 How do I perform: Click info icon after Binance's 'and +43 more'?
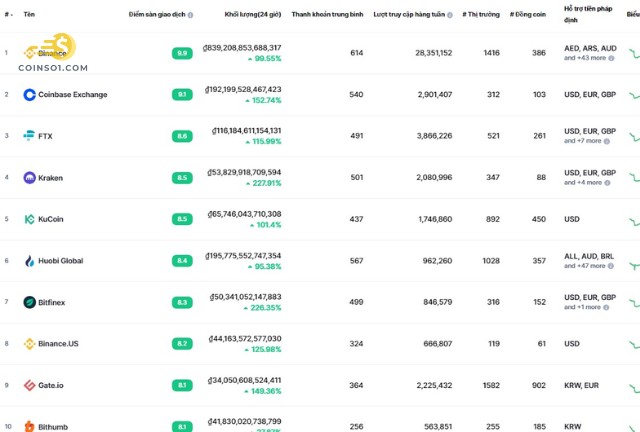coord(611,58)
